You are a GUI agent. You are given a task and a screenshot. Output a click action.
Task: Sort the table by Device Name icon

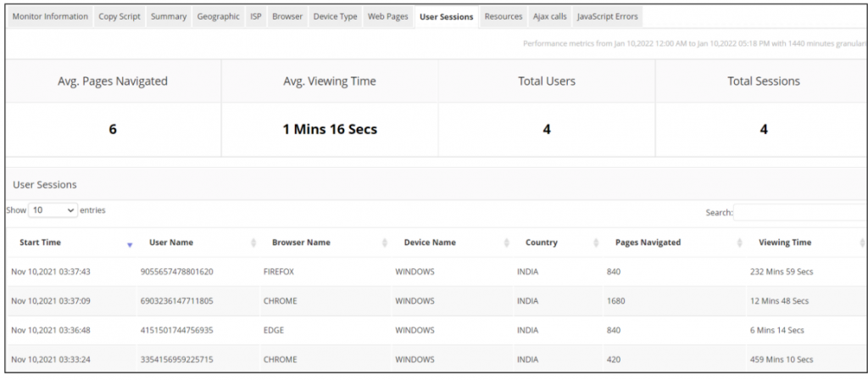507,243
